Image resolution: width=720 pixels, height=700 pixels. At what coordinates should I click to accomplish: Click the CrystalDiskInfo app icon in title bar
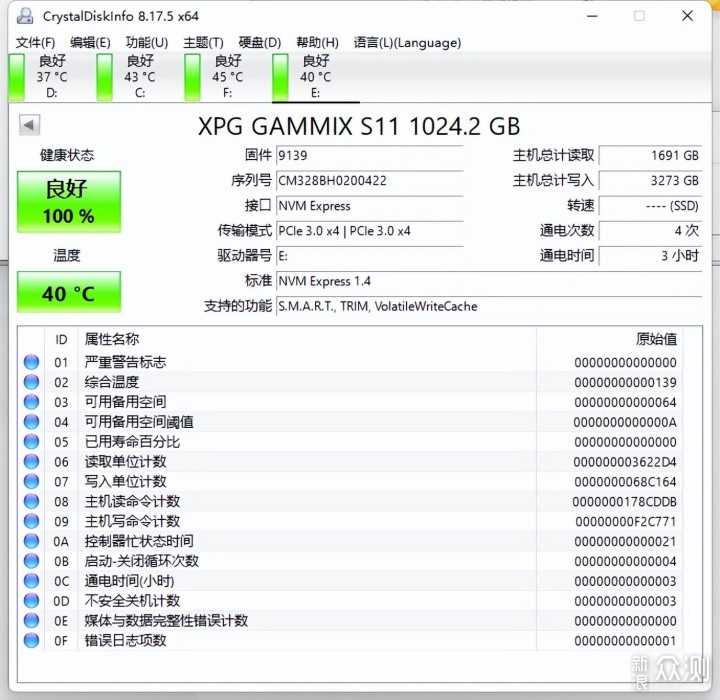point(25,16)
